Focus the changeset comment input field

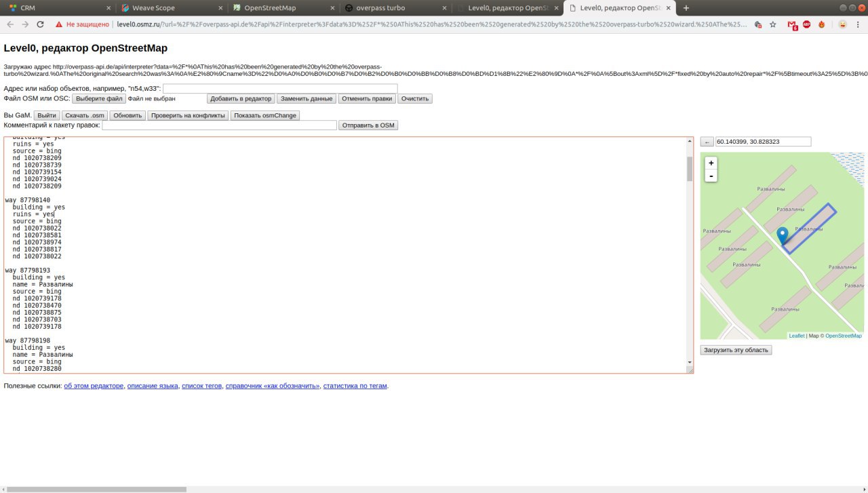pyautogui.click(x=219, y=125)
